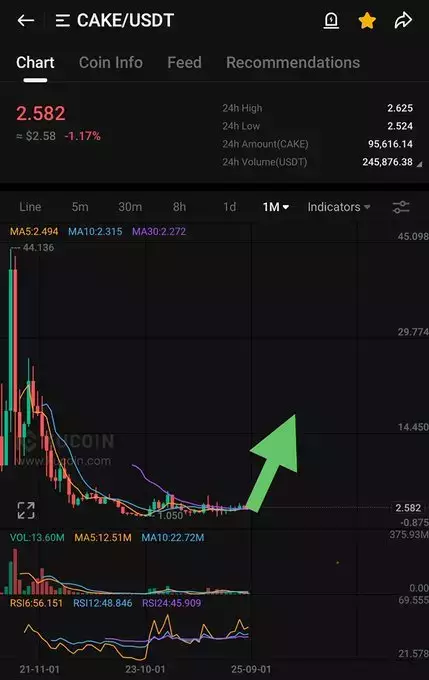Expand the chart to fullscreen
The width and height of the screenshot is (429, 680).
tap(26, 510)
